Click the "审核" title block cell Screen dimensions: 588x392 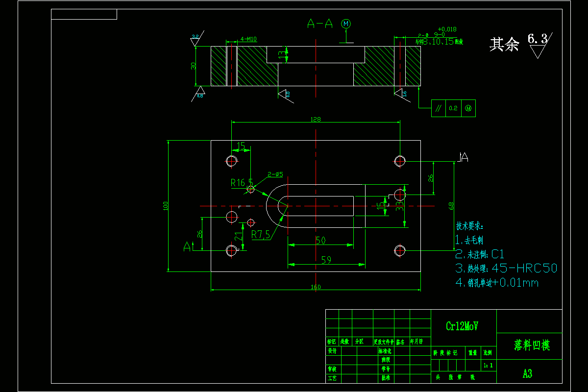[332, 368]
